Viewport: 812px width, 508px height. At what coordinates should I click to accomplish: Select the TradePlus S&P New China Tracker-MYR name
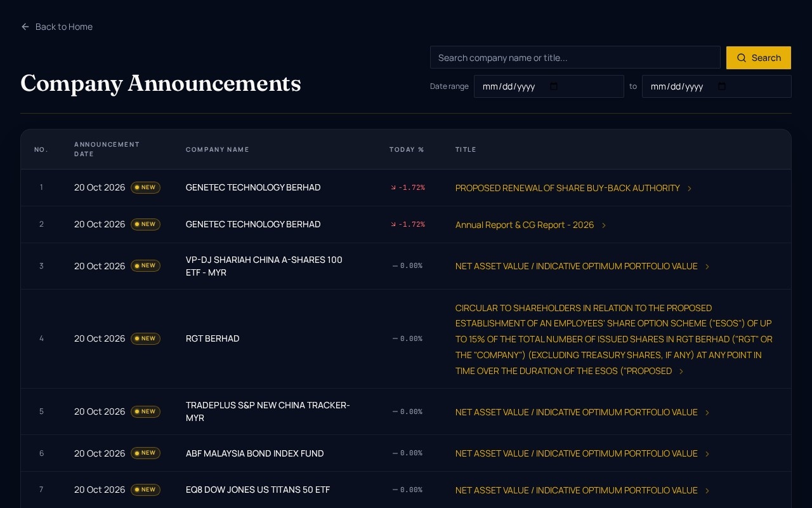click(x=268, y=411)
